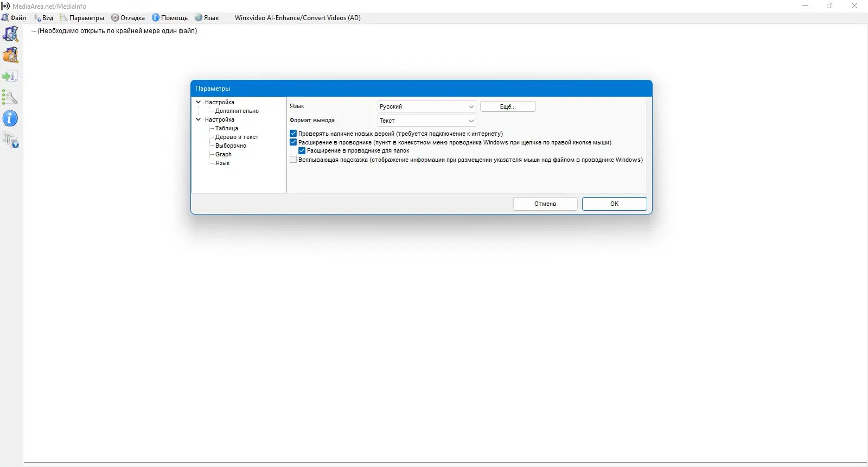This screenshot has width=868, height=467.
Task: Open the Параметры menu in the menu bar
Action: click(x=82, y=18)
